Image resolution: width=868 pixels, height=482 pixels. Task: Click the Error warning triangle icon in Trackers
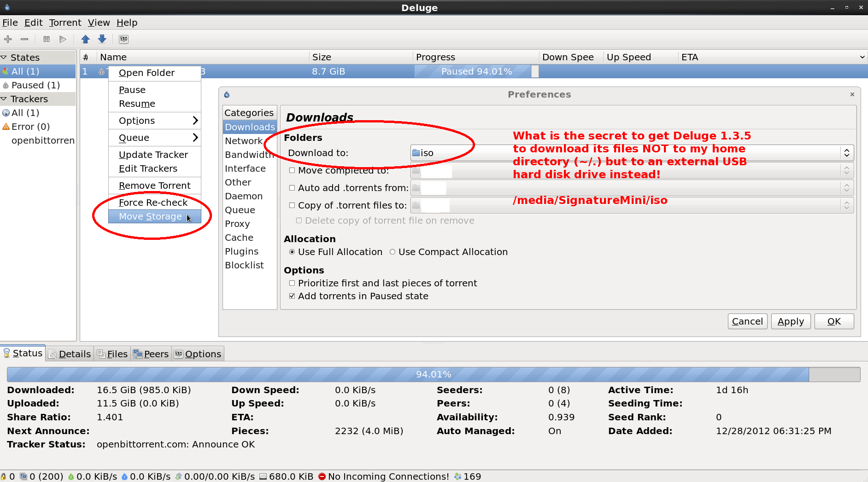point(6,127)
